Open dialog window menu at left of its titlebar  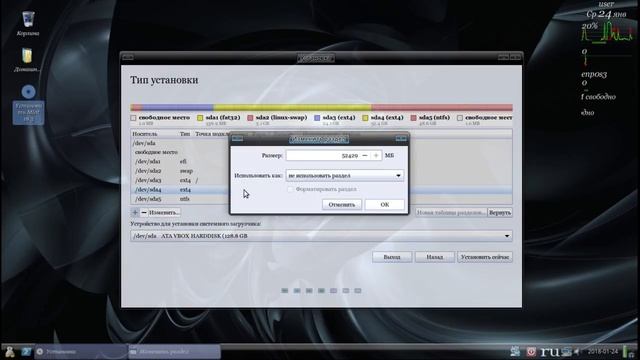[238, 139]
